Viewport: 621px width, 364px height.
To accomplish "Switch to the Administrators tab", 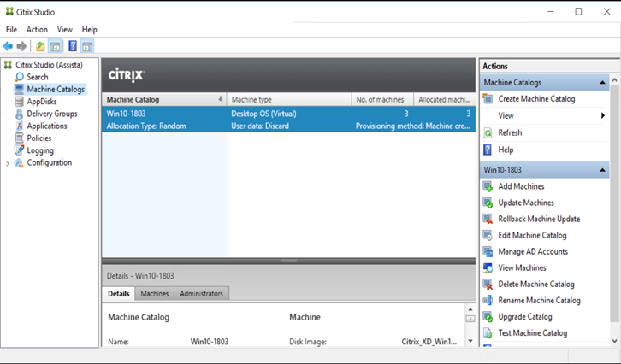I will click(x=202, y=294).
